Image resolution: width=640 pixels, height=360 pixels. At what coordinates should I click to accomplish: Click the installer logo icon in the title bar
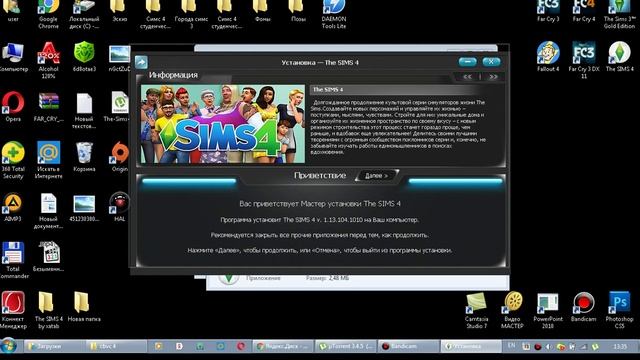141,62
